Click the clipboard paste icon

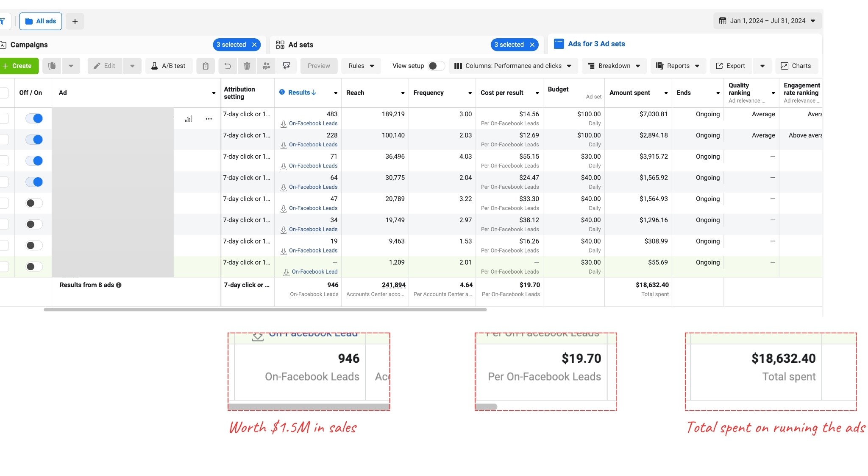tap(206, 66)
